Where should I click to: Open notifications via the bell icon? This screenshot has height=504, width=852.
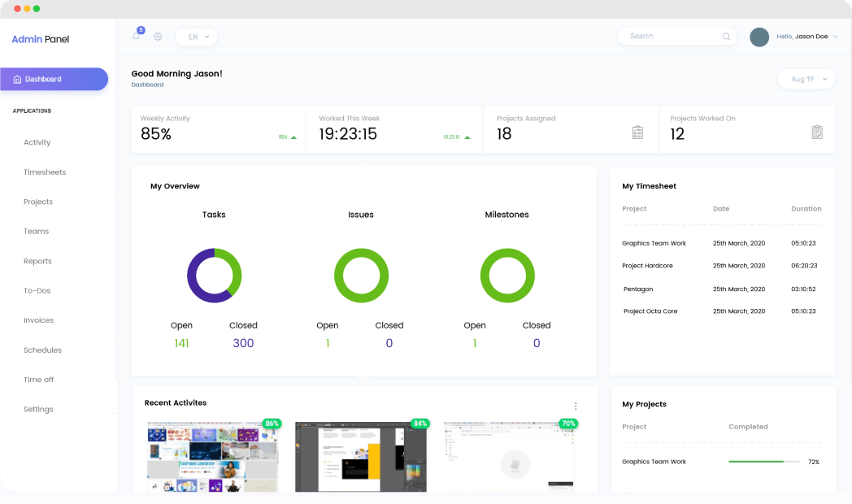tap(136, 37)
